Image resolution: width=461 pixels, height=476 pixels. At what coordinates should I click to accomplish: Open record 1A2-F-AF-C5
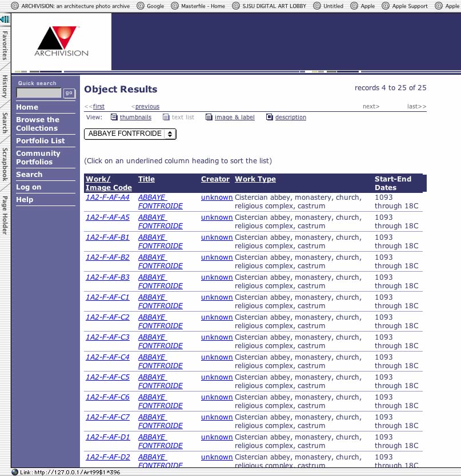[x=107, y=377]
